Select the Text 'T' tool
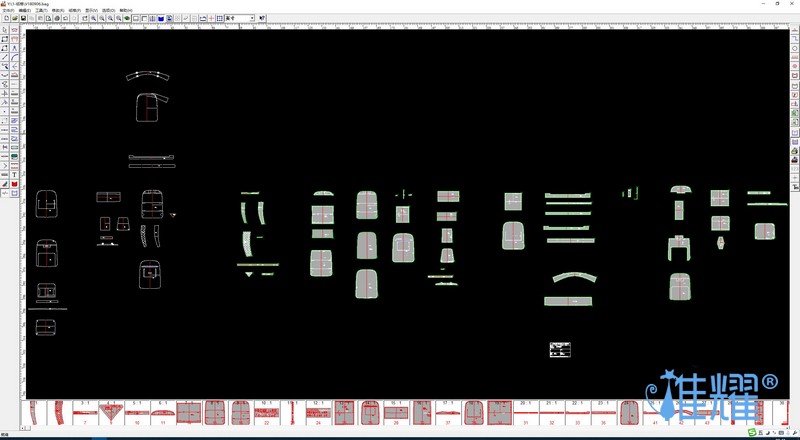This screenshot has width=800, height=440. (x=15, y=175)
